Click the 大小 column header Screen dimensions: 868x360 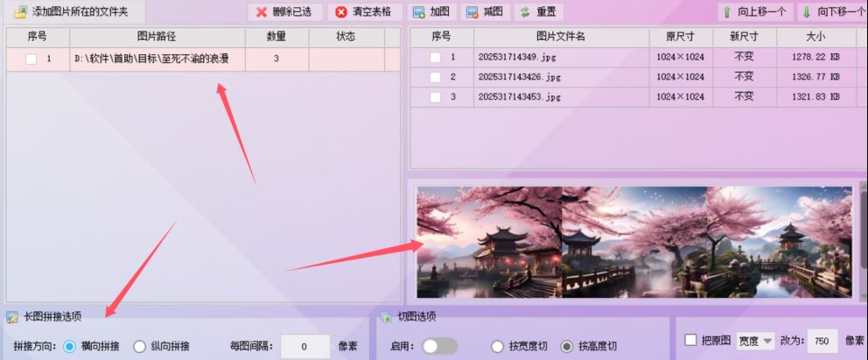(x=815, y=37)
